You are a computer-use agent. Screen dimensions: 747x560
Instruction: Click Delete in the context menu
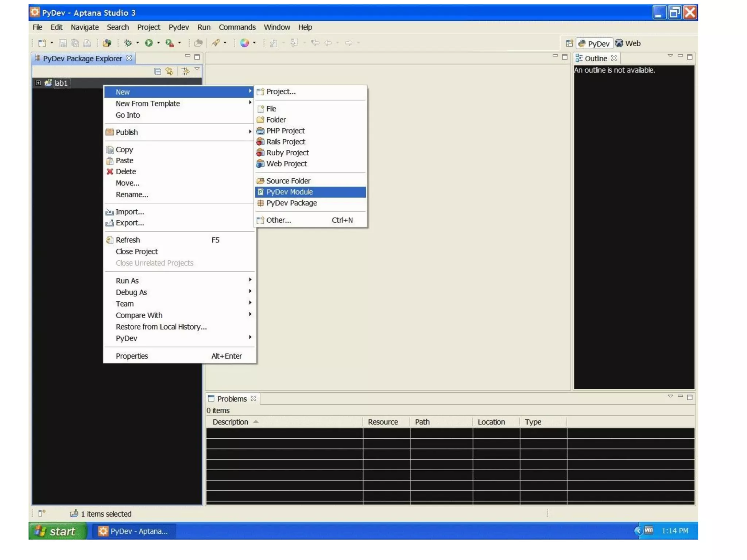click(x=179, y=172)
